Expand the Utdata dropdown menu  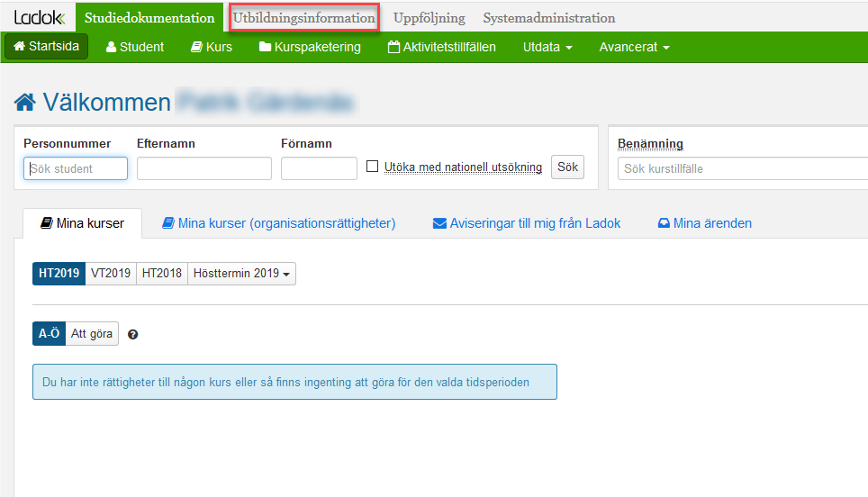(547, 47)
